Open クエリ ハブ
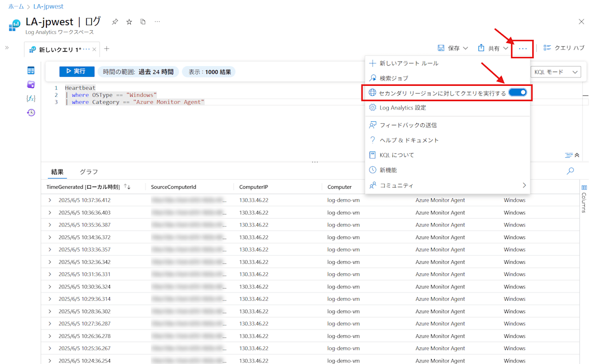This screenshot has width=592, height=364. pos(564,48)
